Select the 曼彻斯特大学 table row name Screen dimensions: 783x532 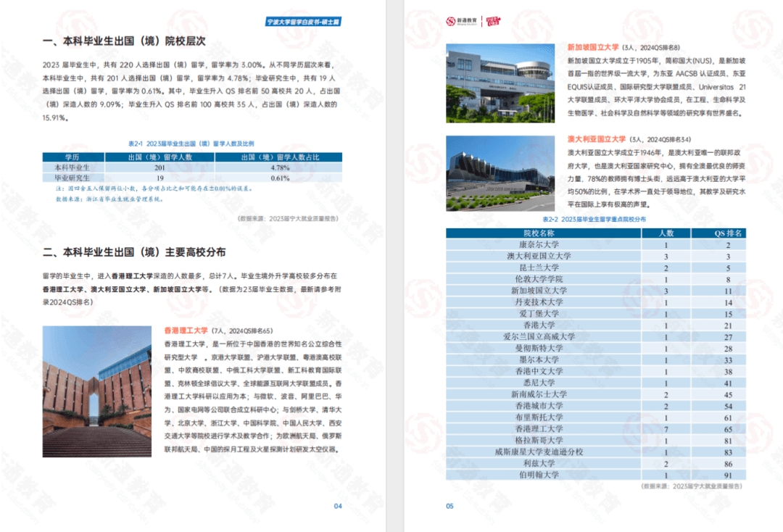539,348
